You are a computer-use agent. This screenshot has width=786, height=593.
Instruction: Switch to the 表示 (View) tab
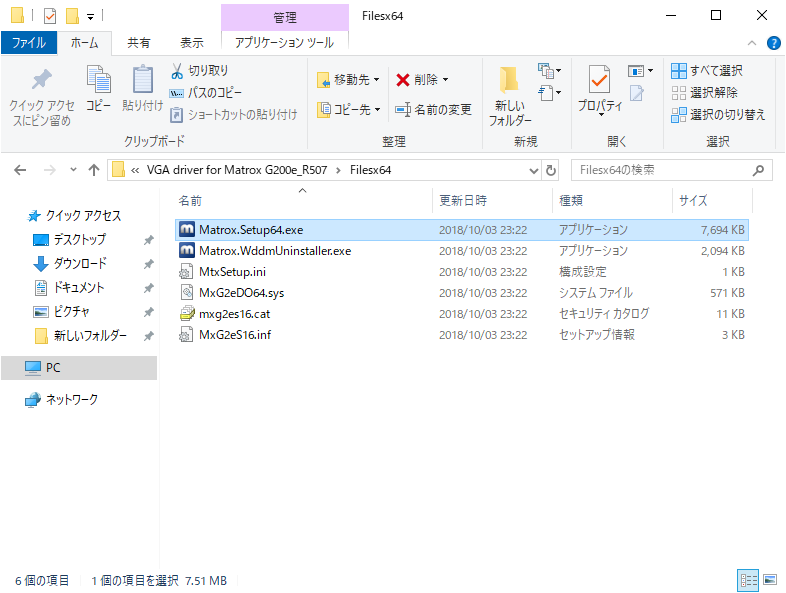point(192,43)
